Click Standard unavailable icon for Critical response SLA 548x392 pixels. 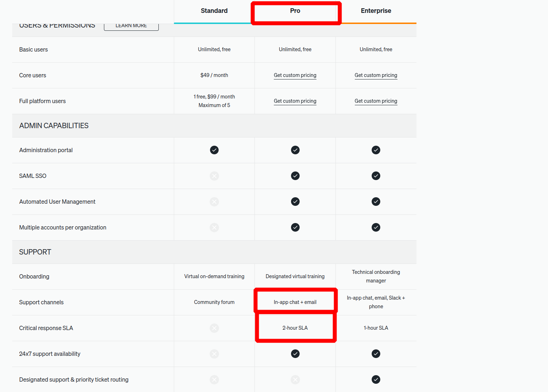tap(214, 328)
